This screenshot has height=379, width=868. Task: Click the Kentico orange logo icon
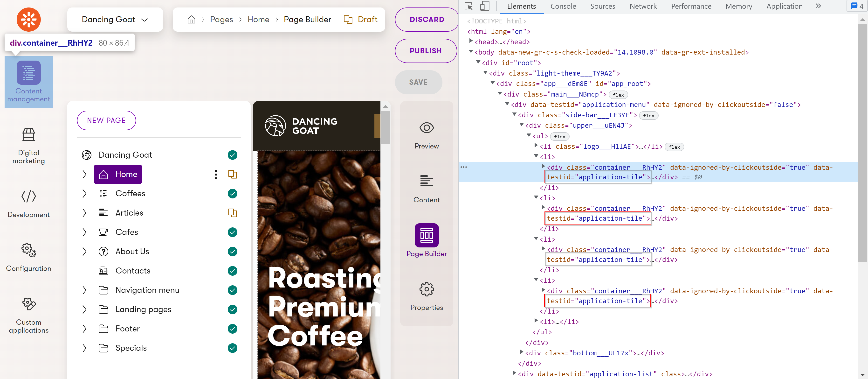pos(29,20)
